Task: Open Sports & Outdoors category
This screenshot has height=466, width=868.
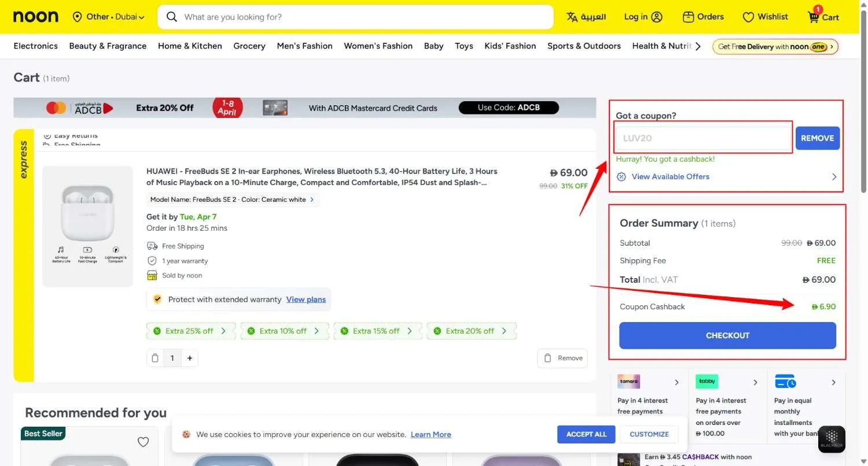Action: pyautogui.click(x=584, y=46)
